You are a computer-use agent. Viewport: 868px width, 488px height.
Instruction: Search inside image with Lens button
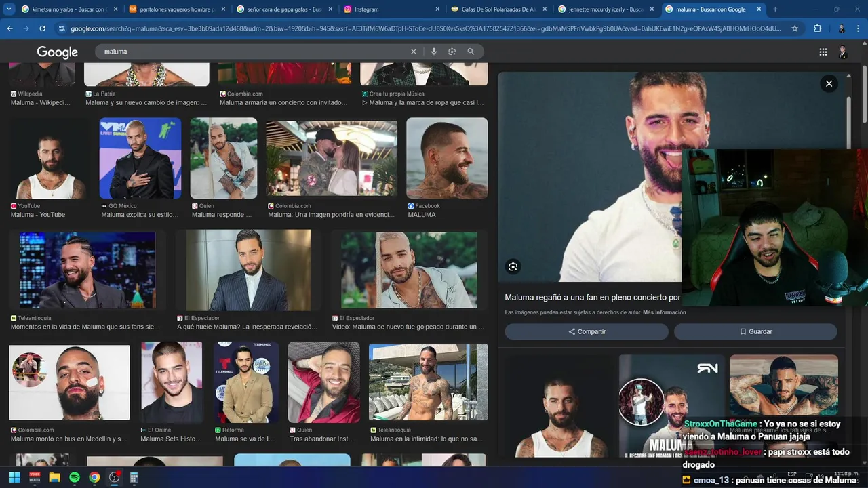click(513, 267)
